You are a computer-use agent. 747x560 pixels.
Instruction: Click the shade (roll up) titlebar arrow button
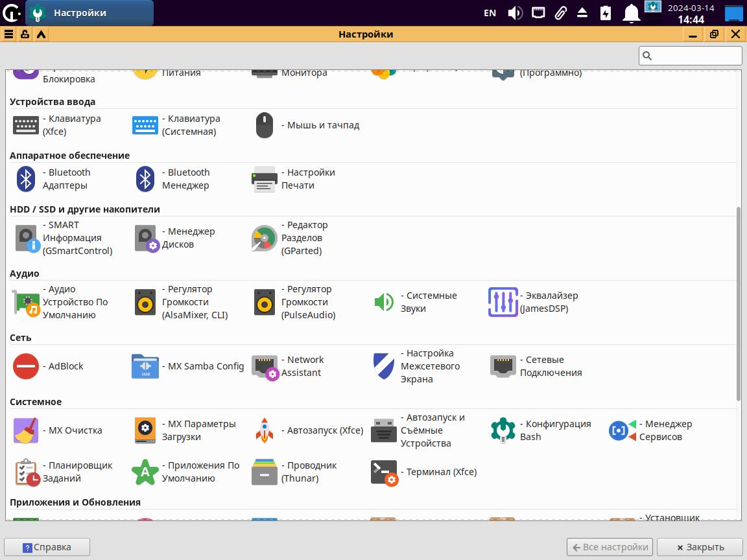41,34
